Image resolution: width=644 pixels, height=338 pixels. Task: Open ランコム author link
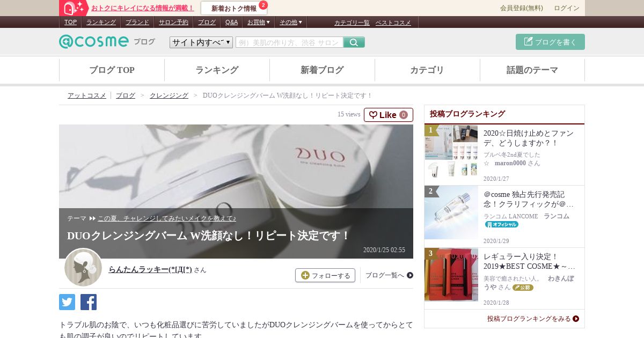[557, 216]
